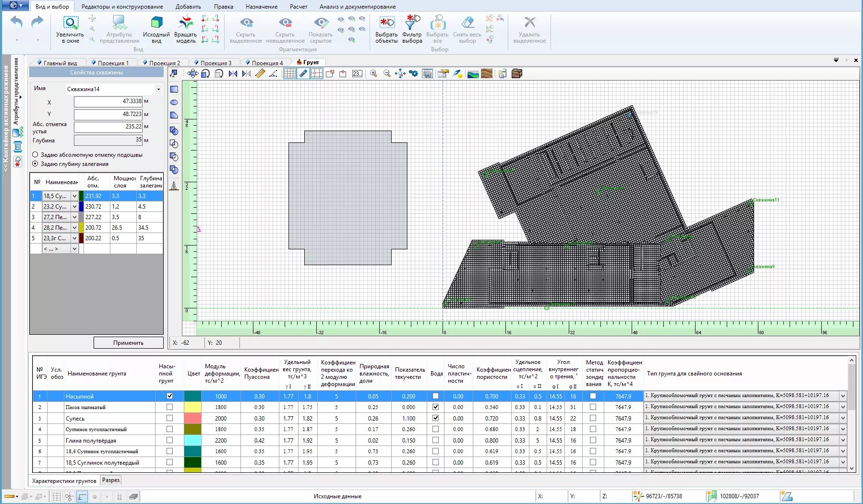Toggle the grid snap icon in status bar
Viewport: 863px width, 504px height.
click(x=57, y=497)
